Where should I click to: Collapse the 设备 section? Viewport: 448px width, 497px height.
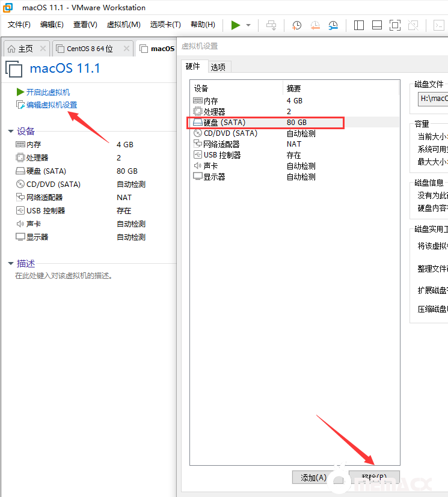click(x=11, y=131)
